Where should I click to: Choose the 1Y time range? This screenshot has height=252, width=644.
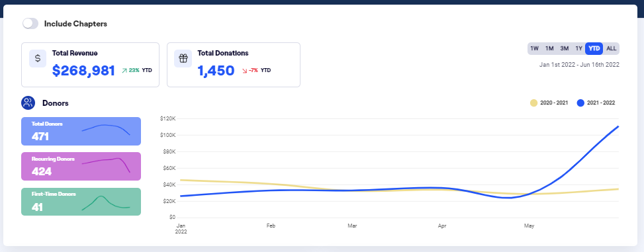coord(578,48)
